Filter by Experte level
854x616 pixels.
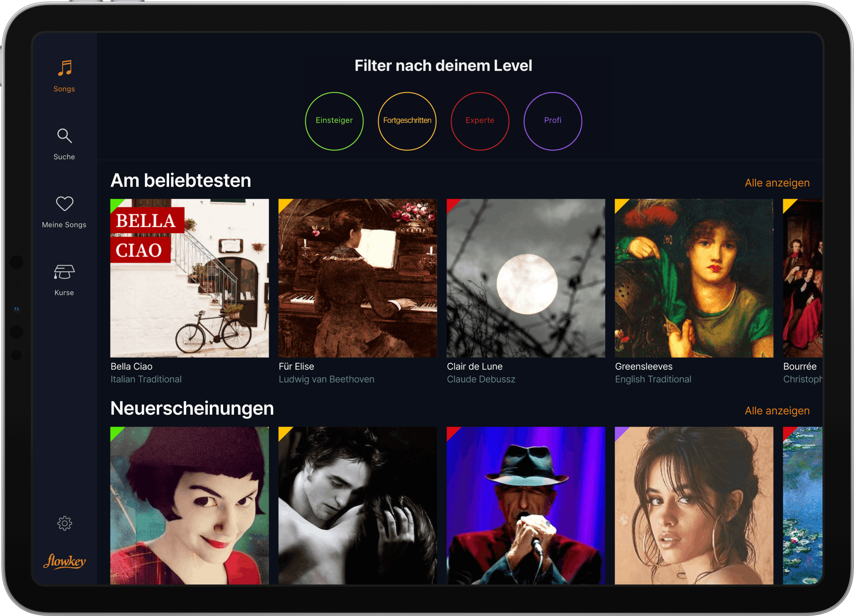pos(480,121)
